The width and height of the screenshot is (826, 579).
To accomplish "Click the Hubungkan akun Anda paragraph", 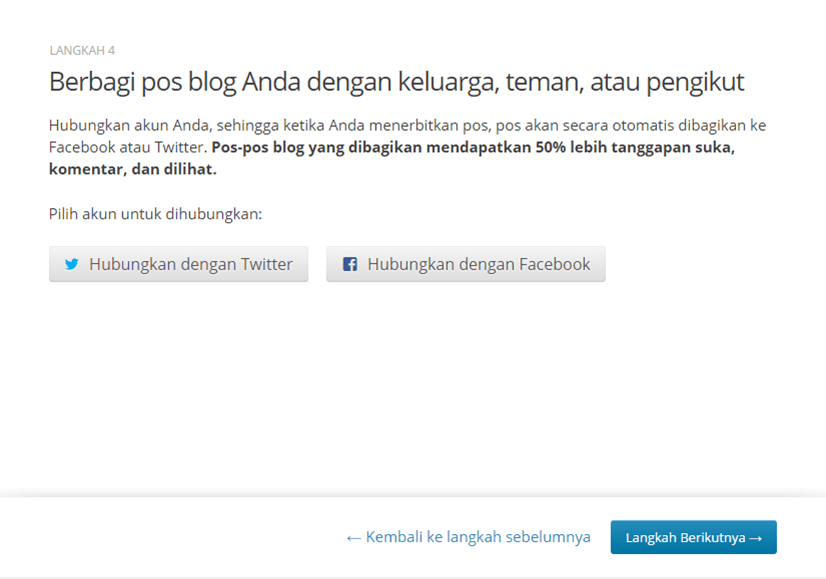I will click(x=300, y=126).
